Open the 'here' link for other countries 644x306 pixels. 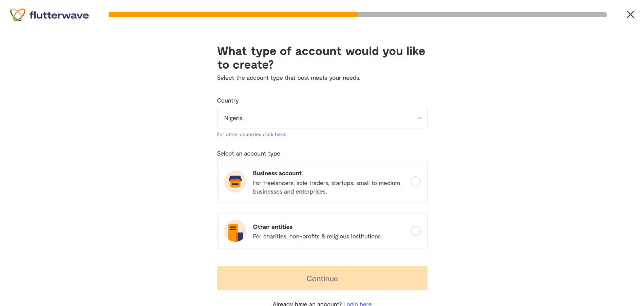[280, 134]
